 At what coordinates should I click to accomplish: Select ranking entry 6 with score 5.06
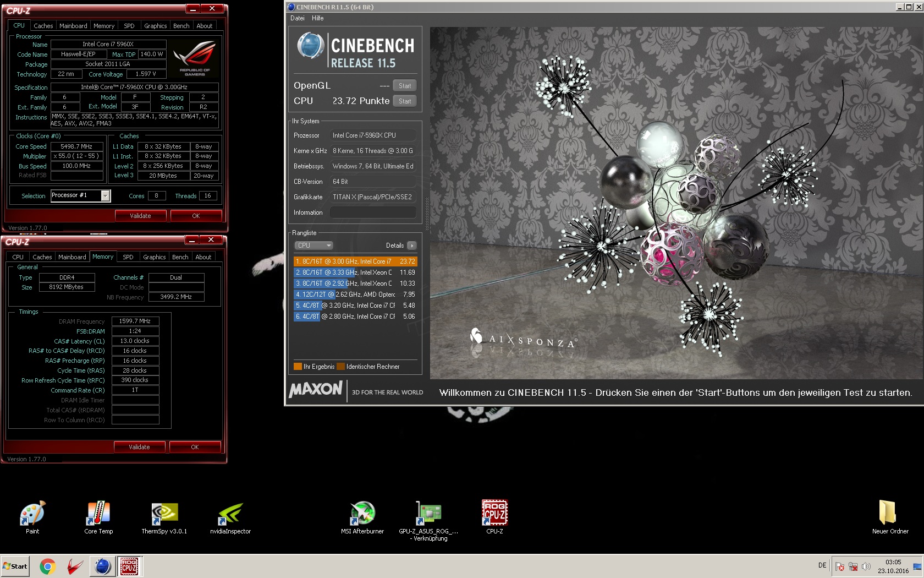[355, 317]
